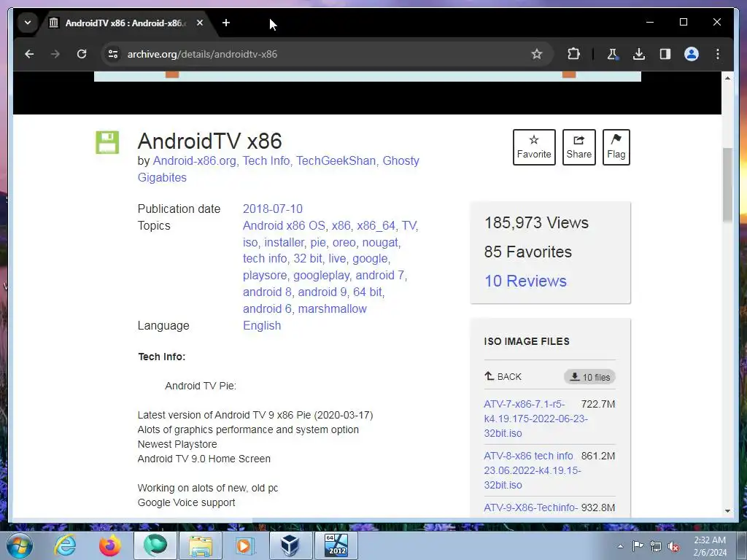747x560 pixels.
Task: Flag this archive item
Action: (x=616, y=147)
